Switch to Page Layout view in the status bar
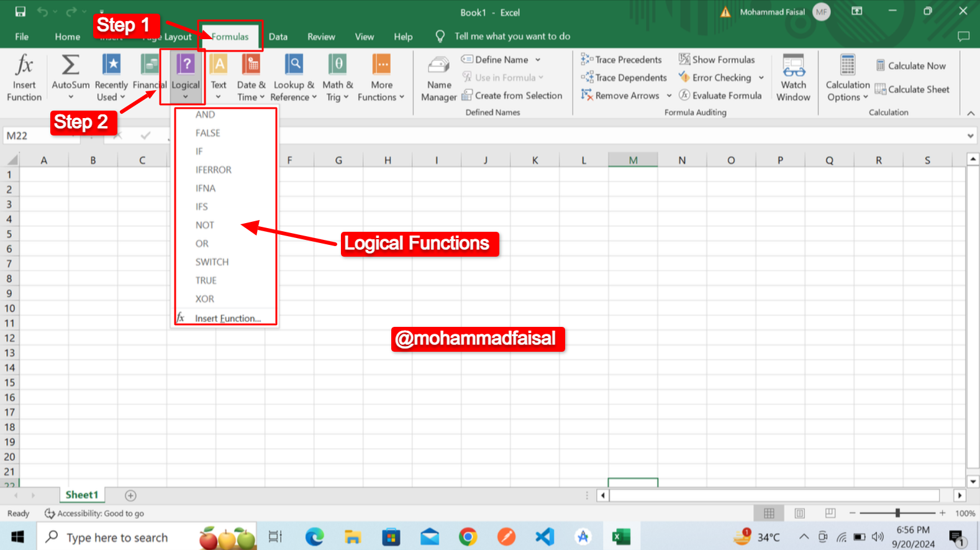 [800, 513]
